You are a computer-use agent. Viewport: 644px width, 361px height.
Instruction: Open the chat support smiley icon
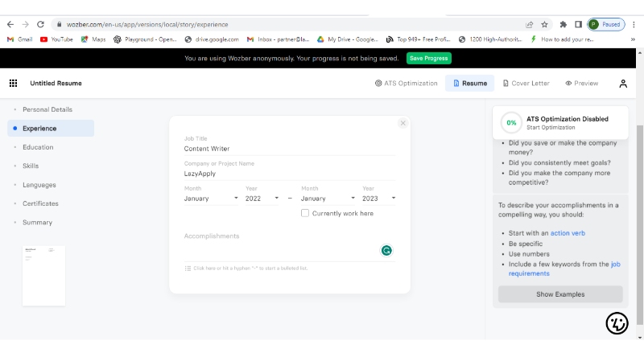click(617, 322)
